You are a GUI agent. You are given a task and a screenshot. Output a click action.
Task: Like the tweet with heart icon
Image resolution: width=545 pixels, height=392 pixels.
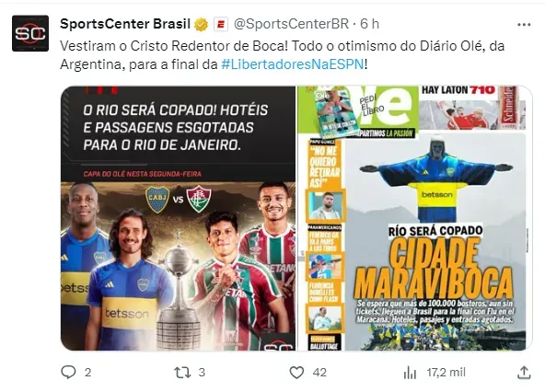click(296, 373)
